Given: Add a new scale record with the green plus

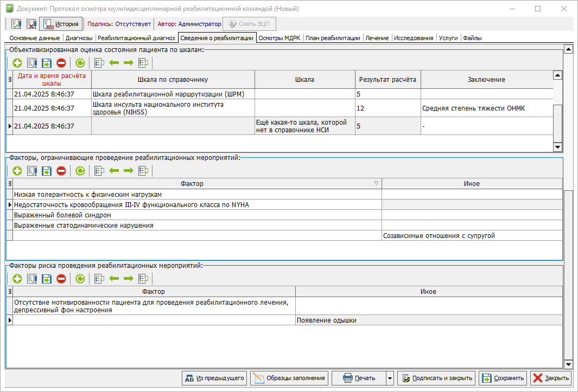Looking at the screenshot, I should [17, 63].
